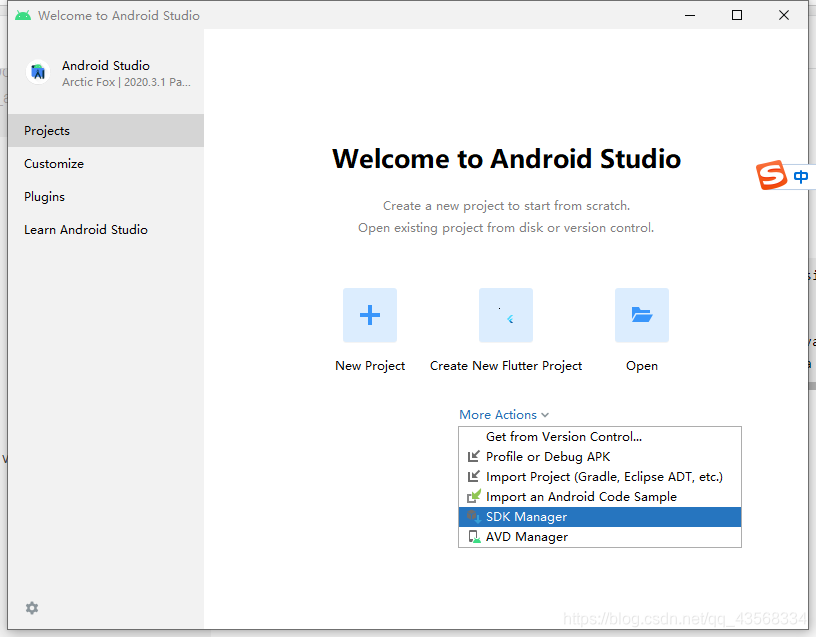This screenshot has width=816, height=637.
Task: Click the Android icon in the title bar
Action: [x=23, y=16]
